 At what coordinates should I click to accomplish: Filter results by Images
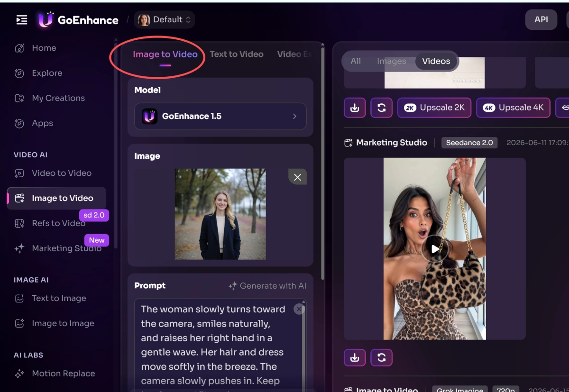point(392,61)
